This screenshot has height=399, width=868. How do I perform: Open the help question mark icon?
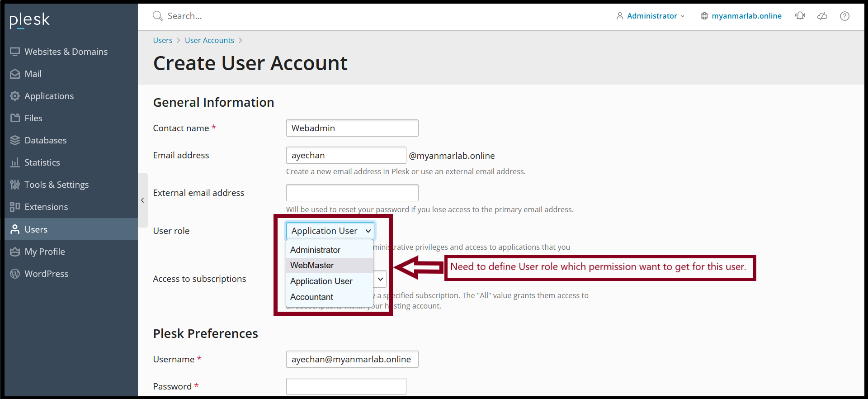(844, 16)
